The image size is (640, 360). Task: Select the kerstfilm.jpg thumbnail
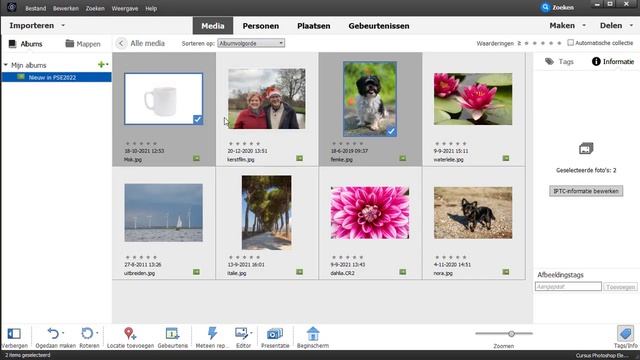[266, 99]
